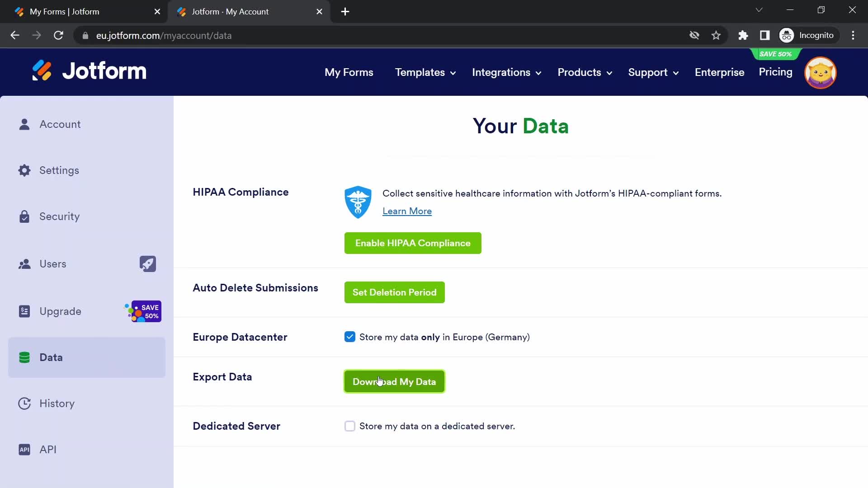Click Download My Data button

395,382
